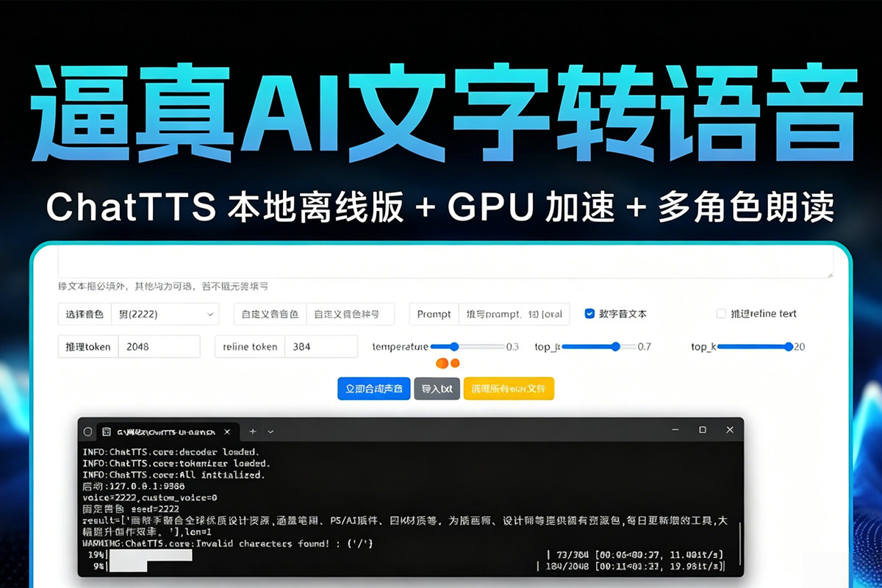Click the terminal tab's console icon

[x=107, y=431]
